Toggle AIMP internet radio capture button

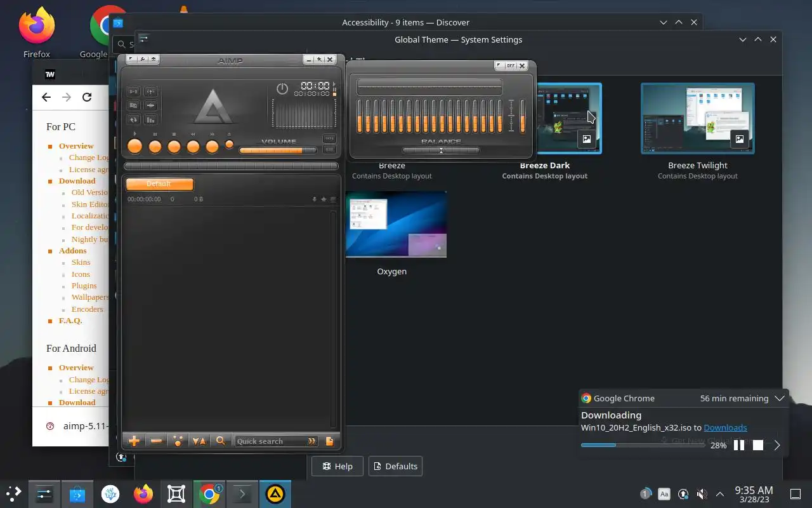[151, 91]
